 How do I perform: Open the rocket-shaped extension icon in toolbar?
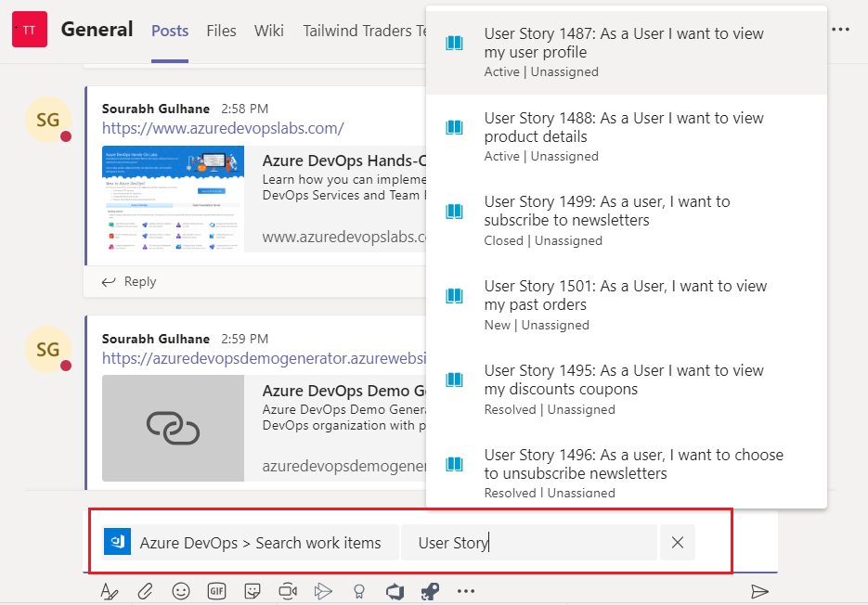(x=430, y=592)
